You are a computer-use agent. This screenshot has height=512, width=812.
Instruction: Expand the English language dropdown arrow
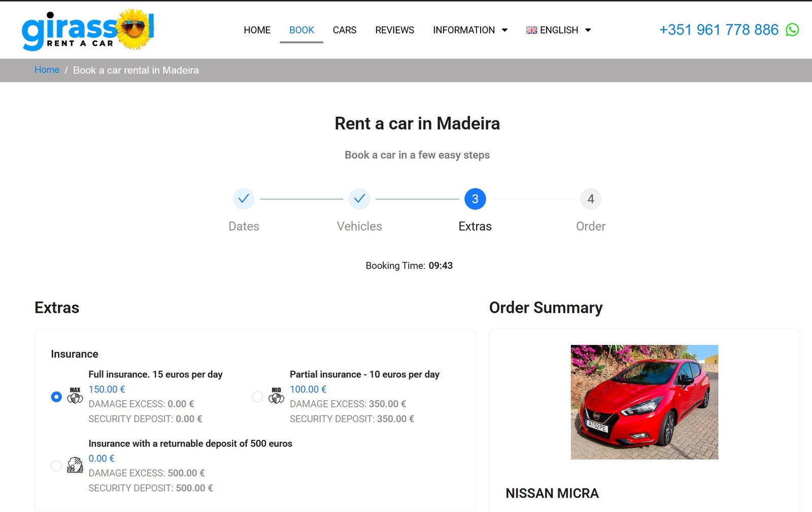point(588,30)
